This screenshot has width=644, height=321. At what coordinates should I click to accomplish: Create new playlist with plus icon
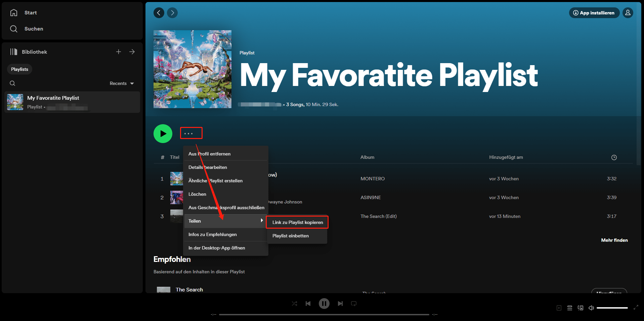coord(119,52)
